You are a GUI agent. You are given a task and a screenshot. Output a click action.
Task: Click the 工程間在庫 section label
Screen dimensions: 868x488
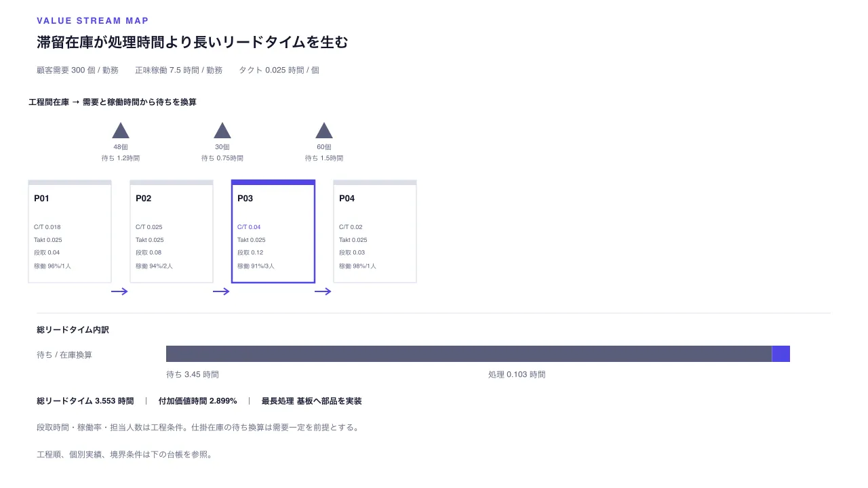pyautogui.click(x=113, y=102)
